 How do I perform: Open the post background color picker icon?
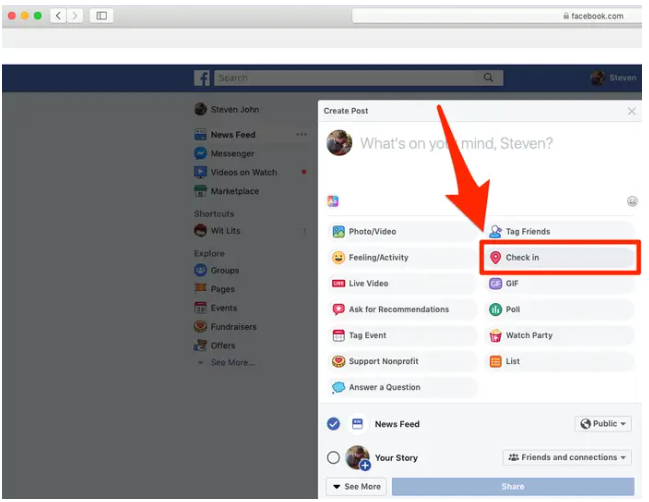(x=333, y=201)
